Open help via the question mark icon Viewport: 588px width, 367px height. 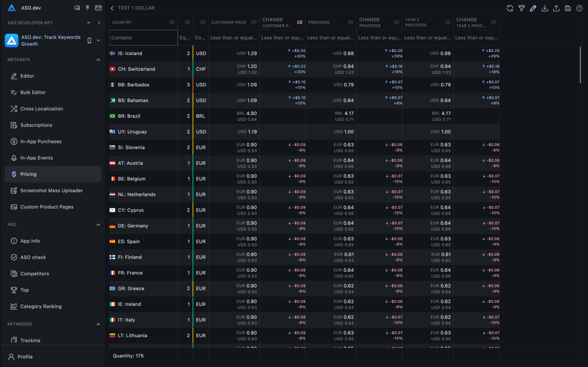pyautogui.click(x=579, y=8)
